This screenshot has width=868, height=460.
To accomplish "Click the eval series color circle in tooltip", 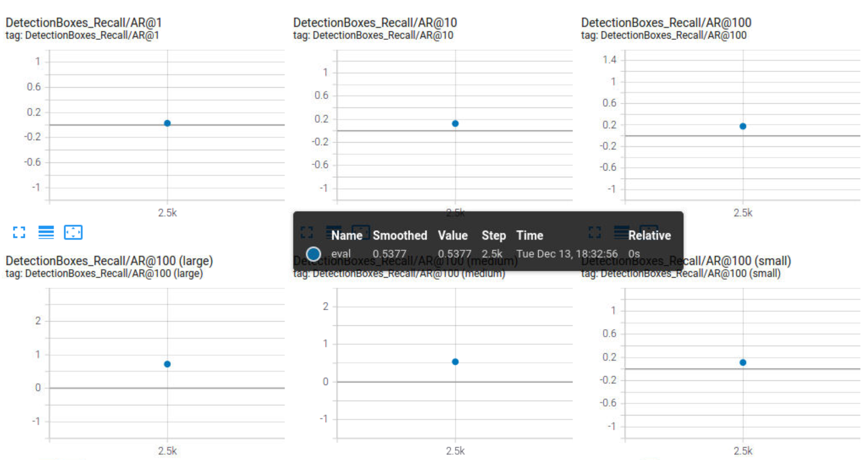I will [313, 254].
